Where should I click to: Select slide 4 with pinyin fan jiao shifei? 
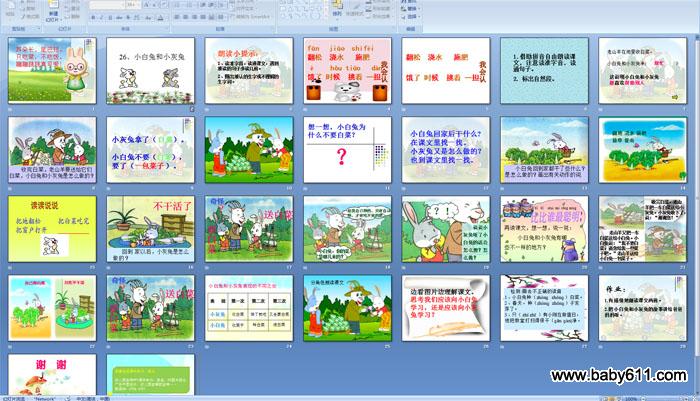tap(347, 70)
